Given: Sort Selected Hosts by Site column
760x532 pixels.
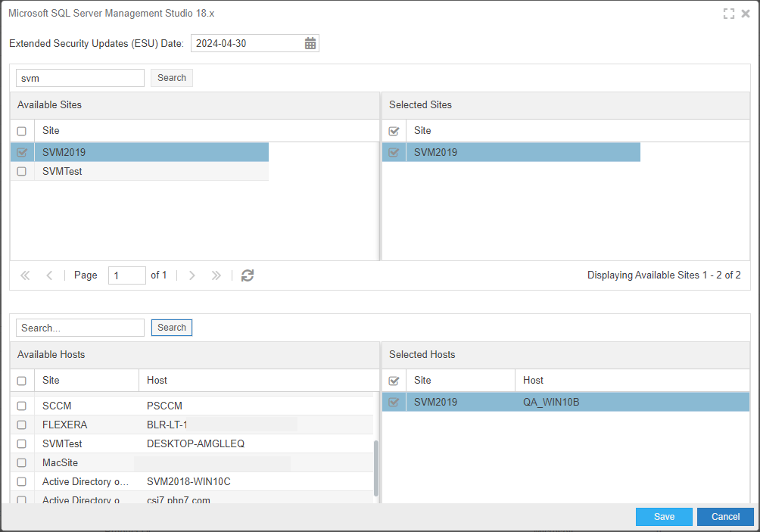Looking at the screenshot, I should click(x=460, y=381).
